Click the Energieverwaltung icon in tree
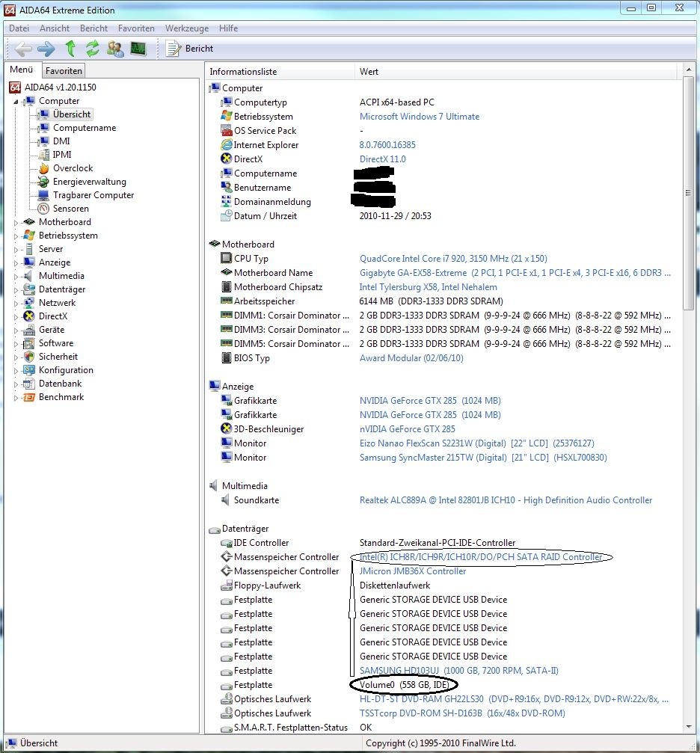 43,182
